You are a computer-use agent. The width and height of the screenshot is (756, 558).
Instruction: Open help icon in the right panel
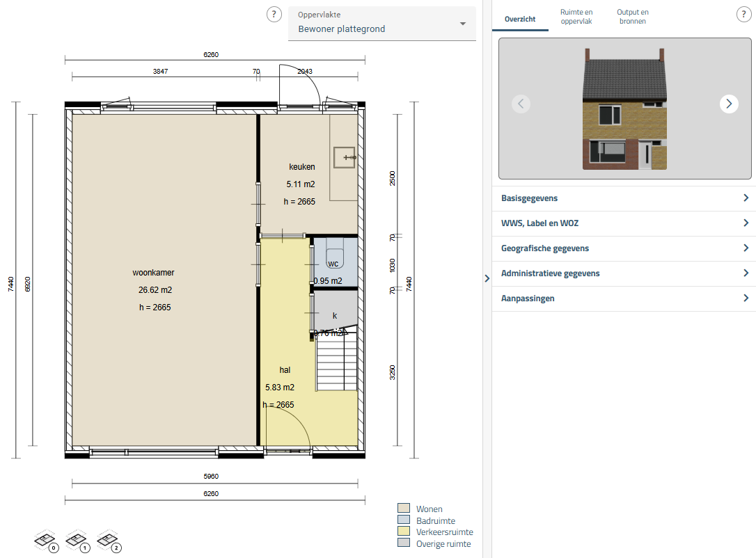(743, 15)
